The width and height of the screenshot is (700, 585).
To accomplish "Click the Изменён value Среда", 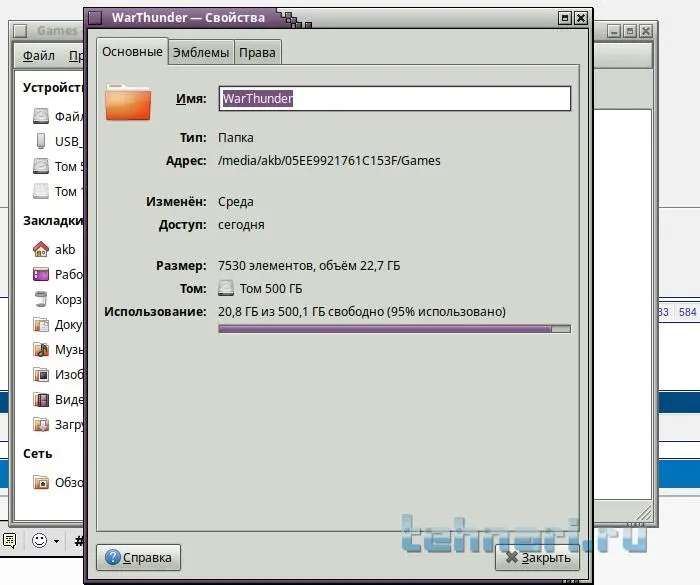I will click(x=236, y=202).
